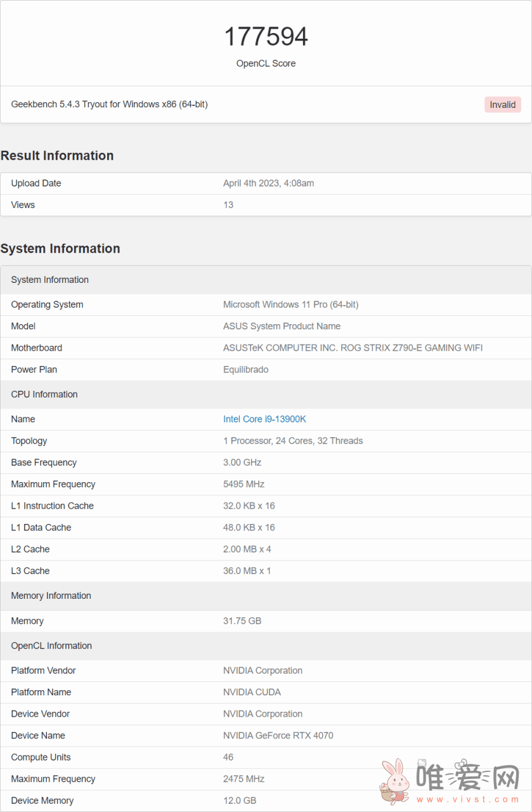The image size is (532, 812).
Task: Select the 31.75 GB memory value
Action: tap(242, 621)
